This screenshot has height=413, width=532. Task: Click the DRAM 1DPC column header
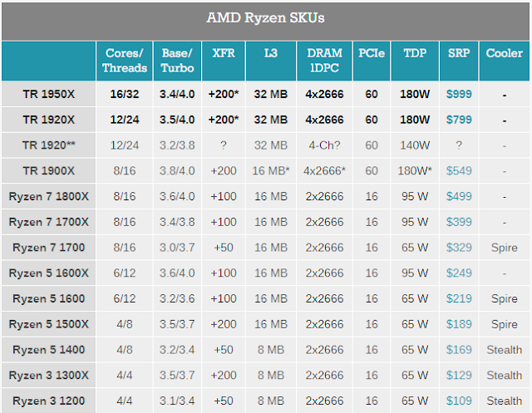coord(324,61)
